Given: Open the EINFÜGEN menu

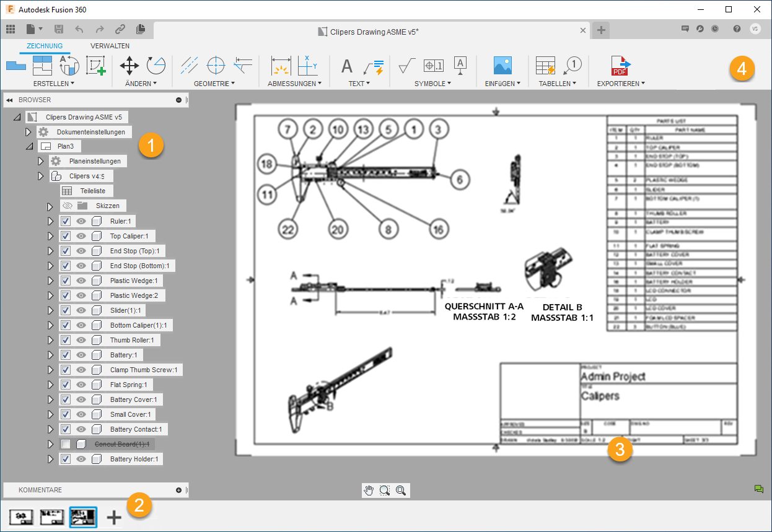Looking at the screenshot, I should pyautogui.click(x=502, y=83).
